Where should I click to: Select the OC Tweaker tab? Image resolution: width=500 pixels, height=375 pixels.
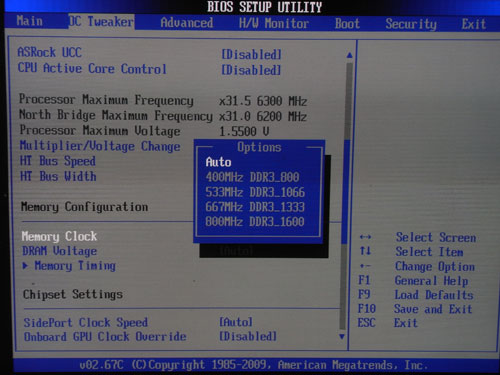[x=101, y=22]
